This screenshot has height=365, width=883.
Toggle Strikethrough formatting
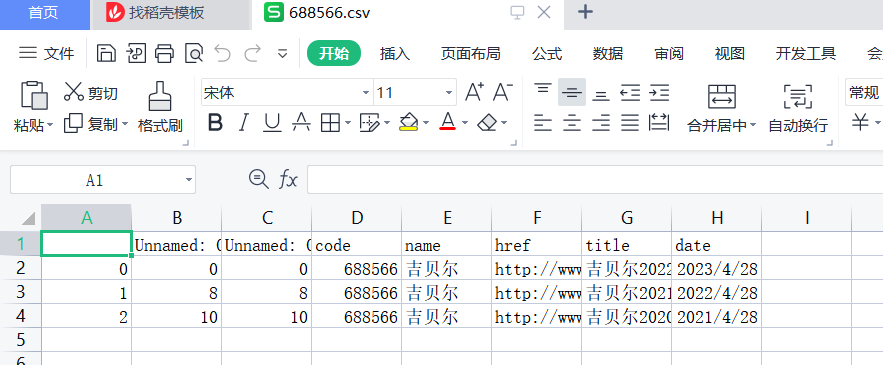302,122
